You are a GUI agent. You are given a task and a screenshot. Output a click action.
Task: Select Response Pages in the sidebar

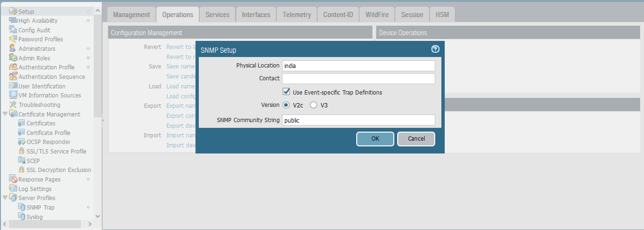pos(39,179)
